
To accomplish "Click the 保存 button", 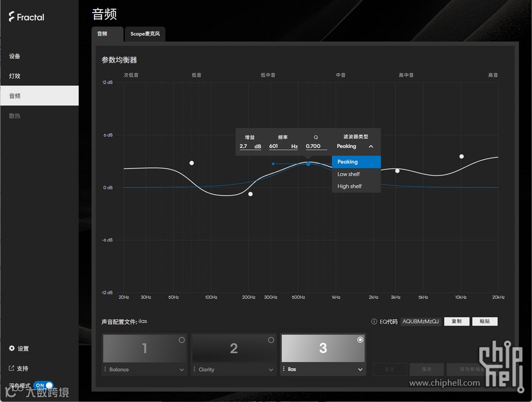I will [427, 369].
